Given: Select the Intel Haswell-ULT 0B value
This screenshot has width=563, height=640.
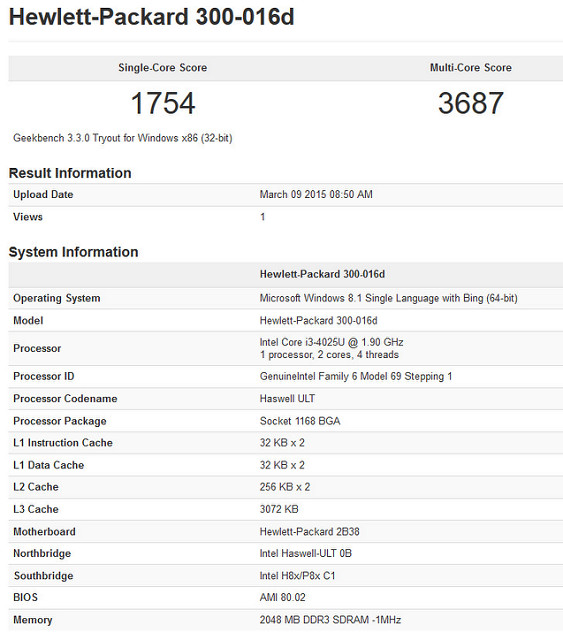Looking at the screenshot, I should pos(305,553).
